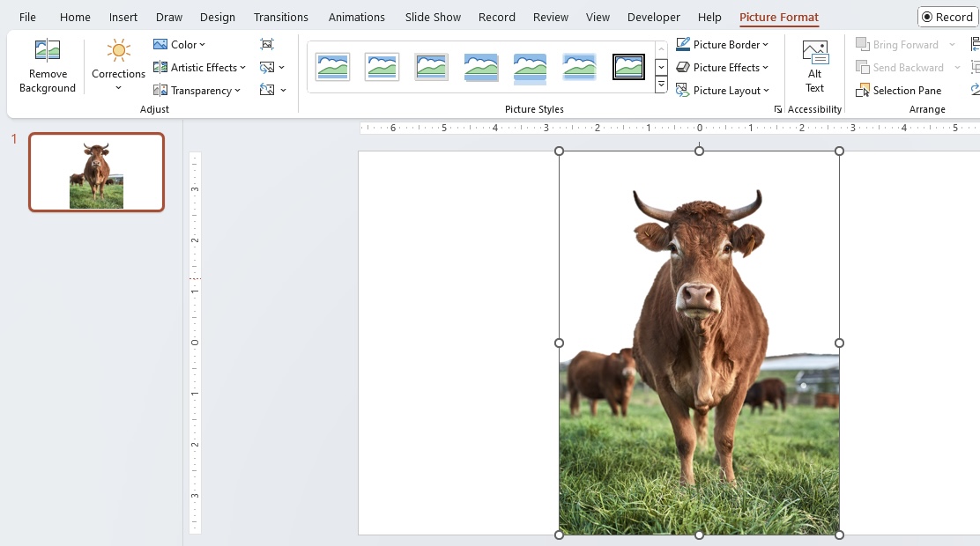Screen dimensions: 980x546
Task: Open the Picture Styles dialog launcher
Action: click(777, 109)
